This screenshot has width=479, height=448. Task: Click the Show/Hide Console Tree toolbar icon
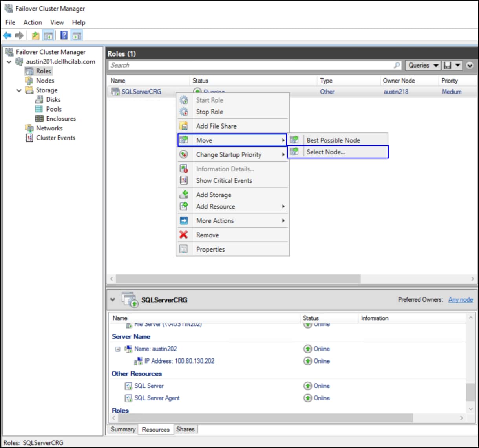pyautogui.click(x=48, y=36)
